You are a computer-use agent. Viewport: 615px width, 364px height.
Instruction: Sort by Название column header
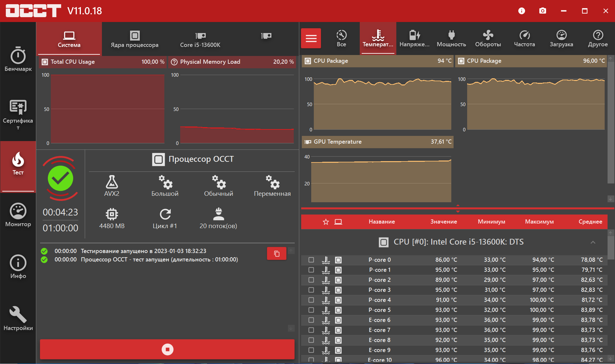pyautogui.click(x=382, y=222)
